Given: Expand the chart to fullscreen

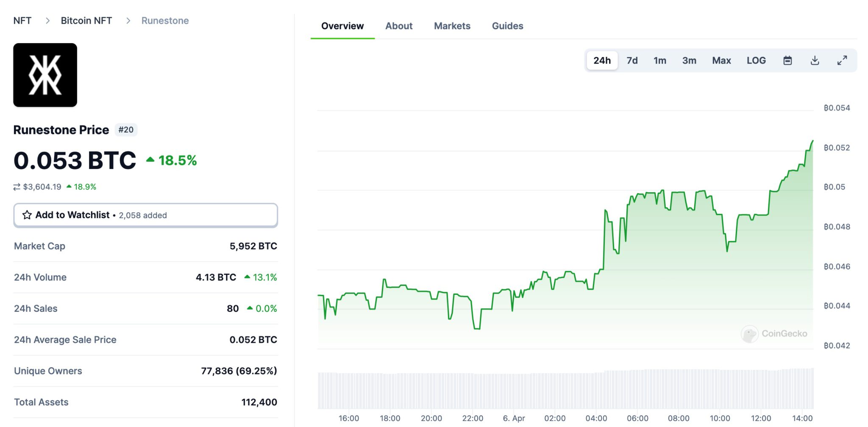Looking at the screenshot, I should coord(842,61).
